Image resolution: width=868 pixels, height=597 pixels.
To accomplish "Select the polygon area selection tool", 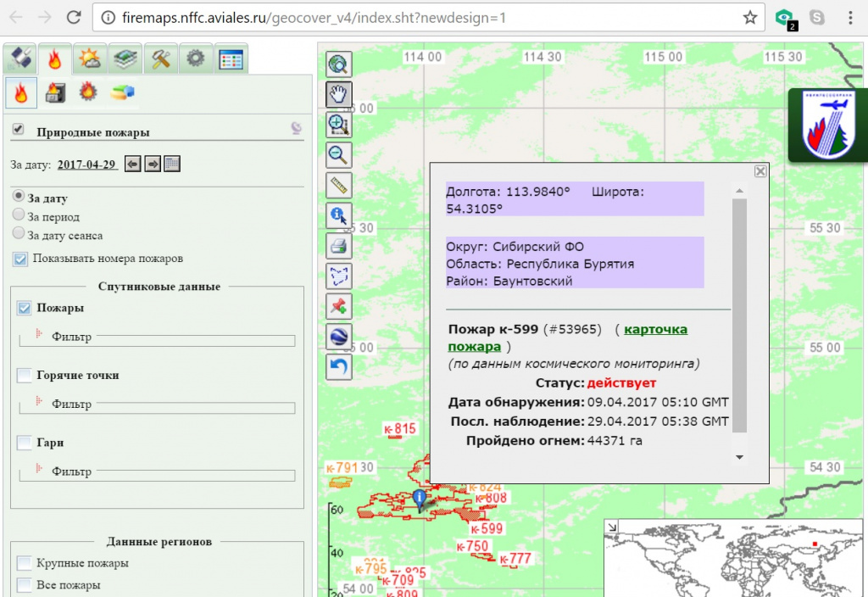I will (x=338, y=276).
